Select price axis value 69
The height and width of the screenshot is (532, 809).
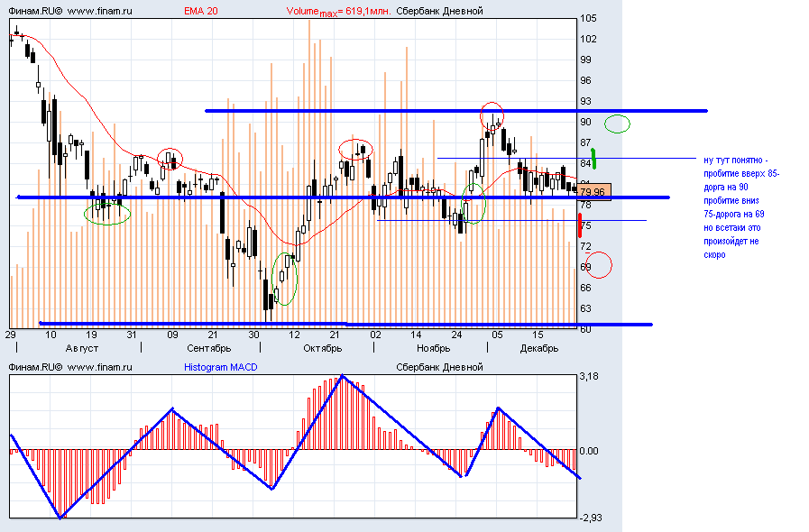tap(585, 267)
